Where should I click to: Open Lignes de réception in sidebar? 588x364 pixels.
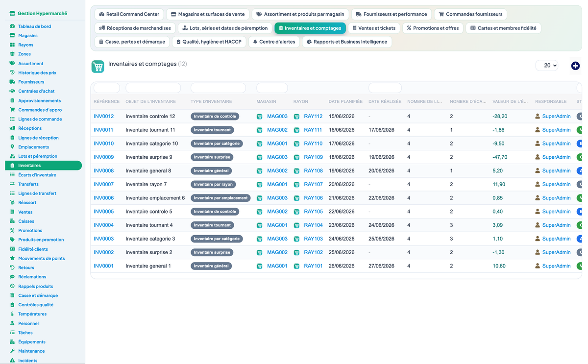(38, 138)
